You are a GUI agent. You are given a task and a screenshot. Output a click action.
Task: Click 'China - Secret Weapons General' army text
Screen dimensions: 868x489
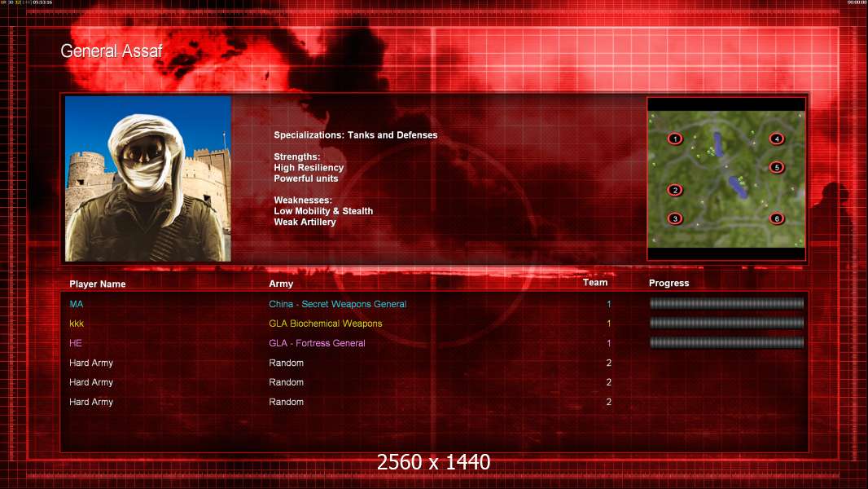(338, 304)
